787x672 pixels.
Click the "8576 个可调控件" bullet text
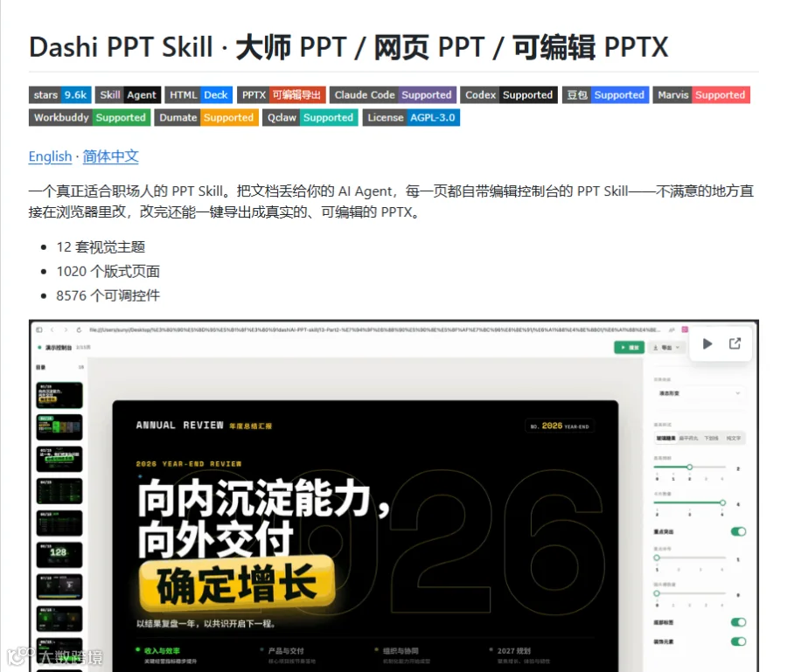click(x=108, y=295)
